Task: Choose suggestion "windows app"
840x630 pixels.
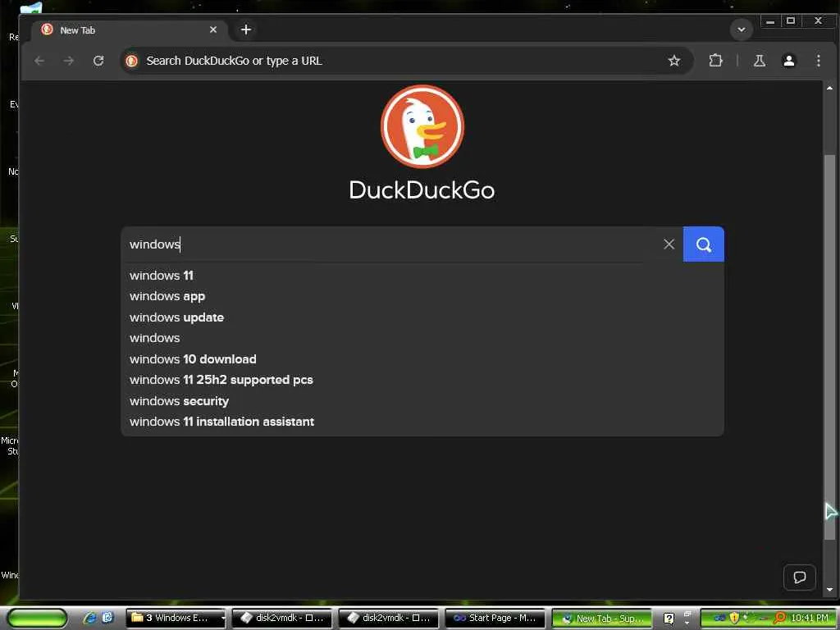Action: click(422, 296)
